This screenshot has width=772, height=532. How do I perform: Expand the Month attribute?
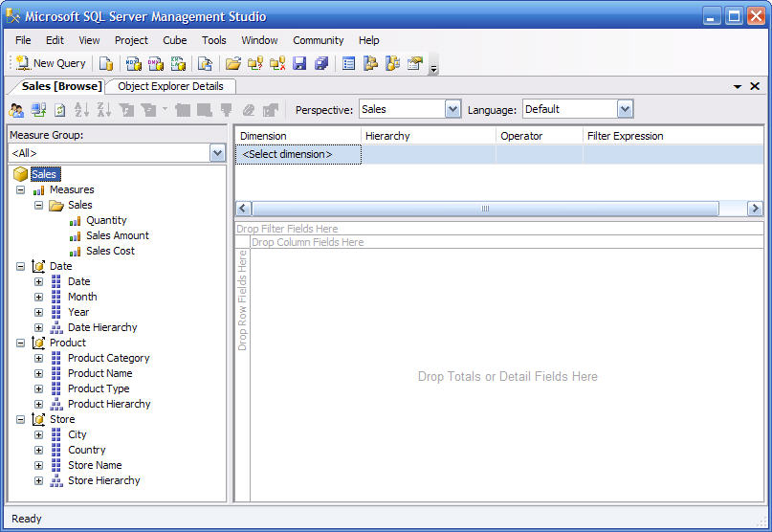(38, 297)
